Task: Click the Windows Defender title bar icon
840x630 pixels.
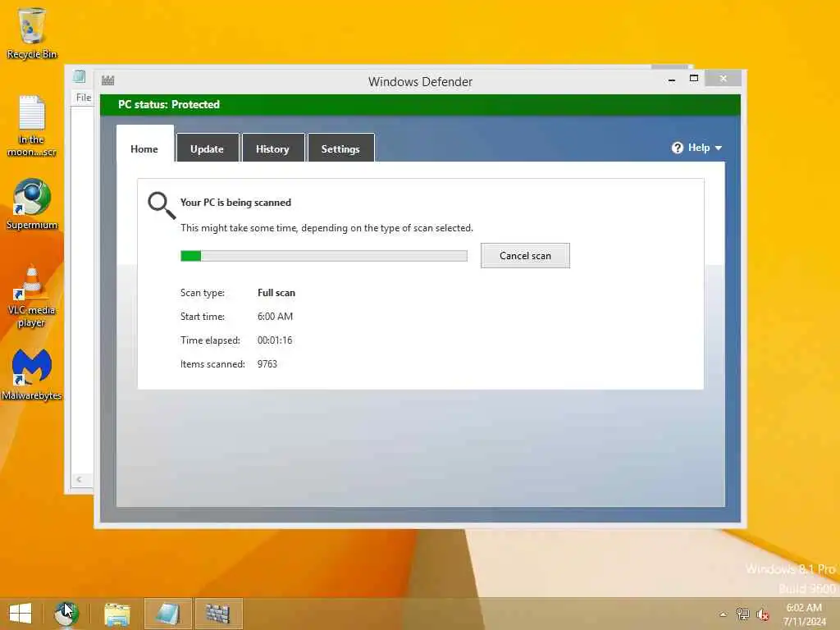Action: coord(107,80)
